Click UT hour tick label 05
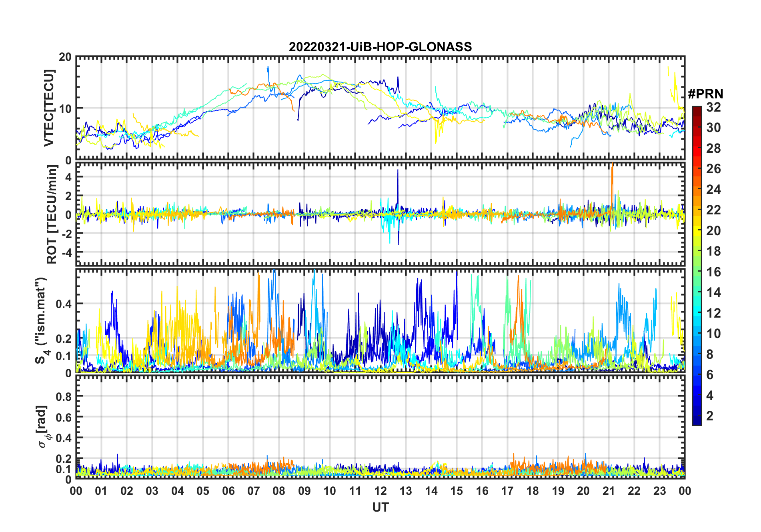This screenshot has width=761, height=532. click(x=203, y=491)
